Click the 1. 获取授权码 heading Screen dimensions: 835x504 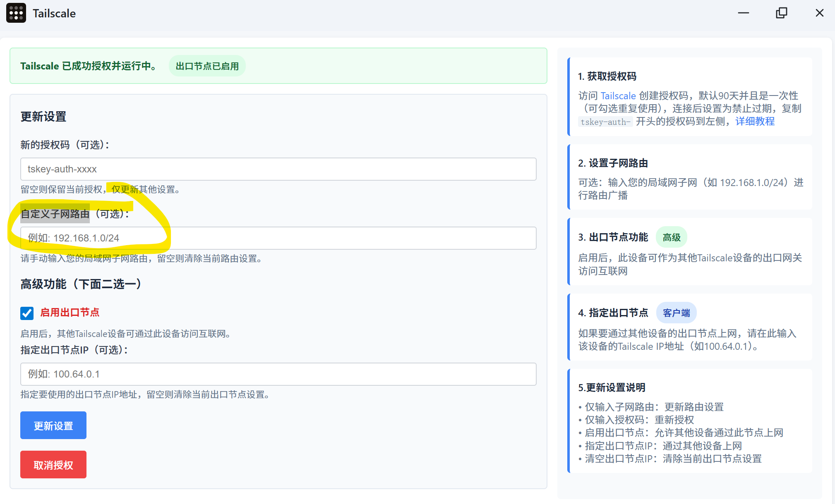607,76
